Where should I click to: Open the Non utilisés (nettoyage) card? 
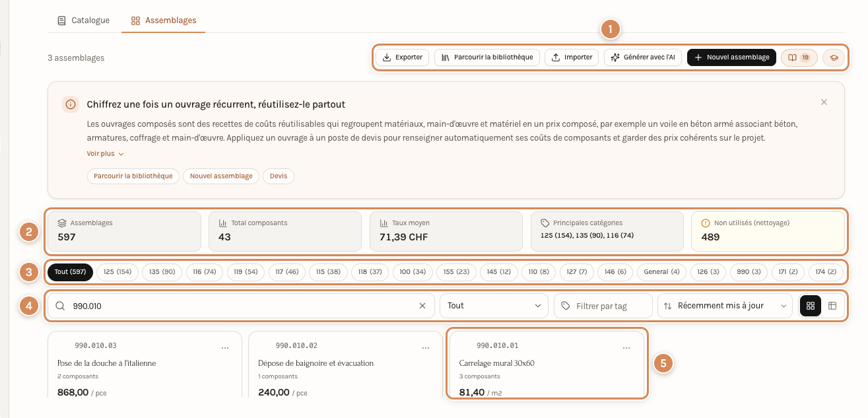coord(768,231)
